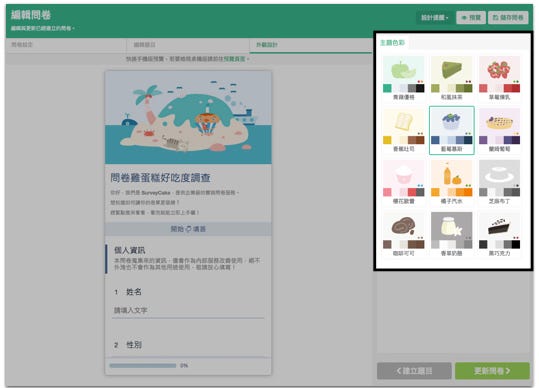Select the vanilla cheese jar theme
The height and width of the screenshot is (388, 539).
[451, 235]
